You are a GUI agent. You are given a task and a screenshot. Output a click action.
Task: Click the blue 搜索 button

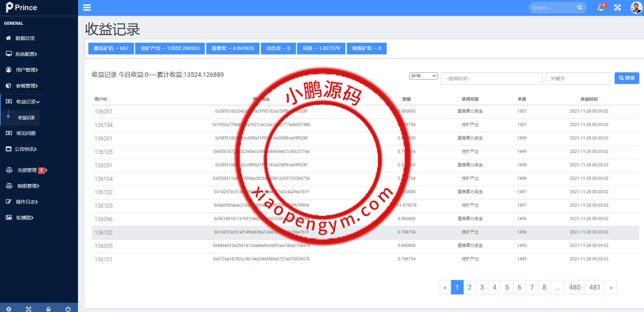[627, 78]
